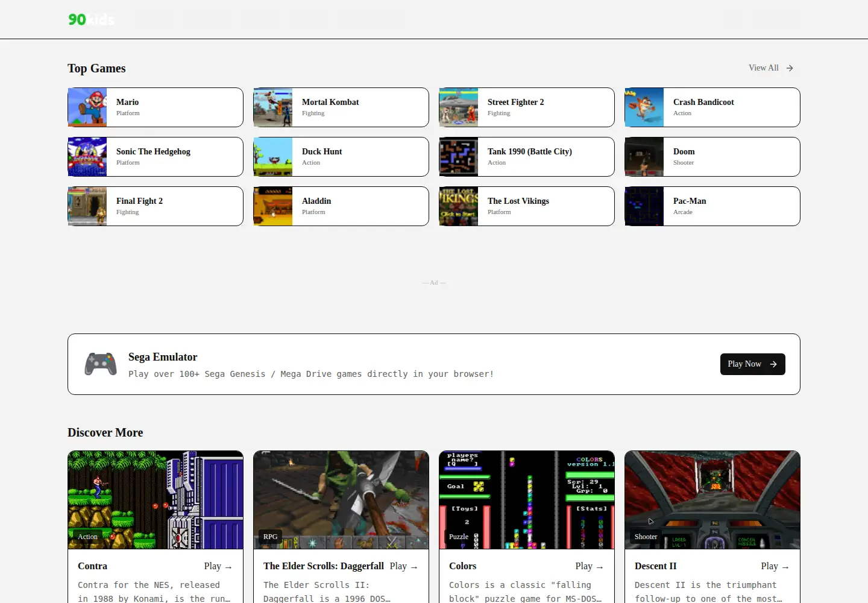Screen dimensions: 868x603
Task: Click the Descent II card title
Action: click(656, 566)
